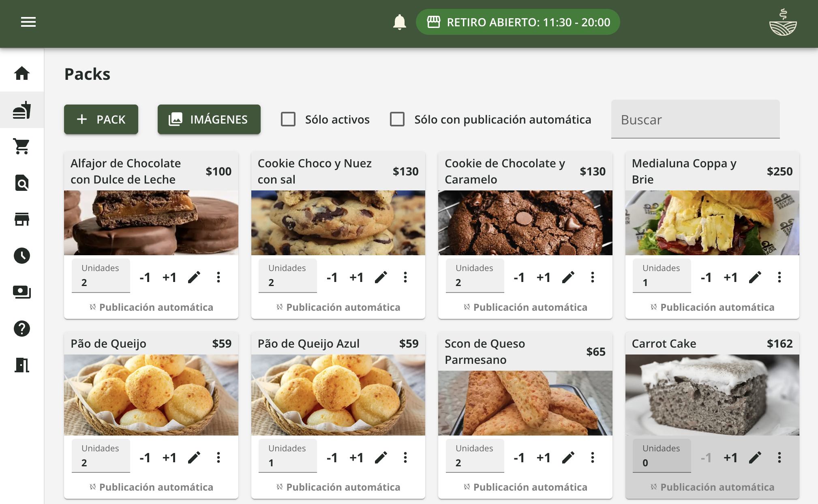Open three-dot menu for Cookie Choco y Nuez
Image resolution: width=818 pixels, height=504 pixels.
click(x=405, y=278)
